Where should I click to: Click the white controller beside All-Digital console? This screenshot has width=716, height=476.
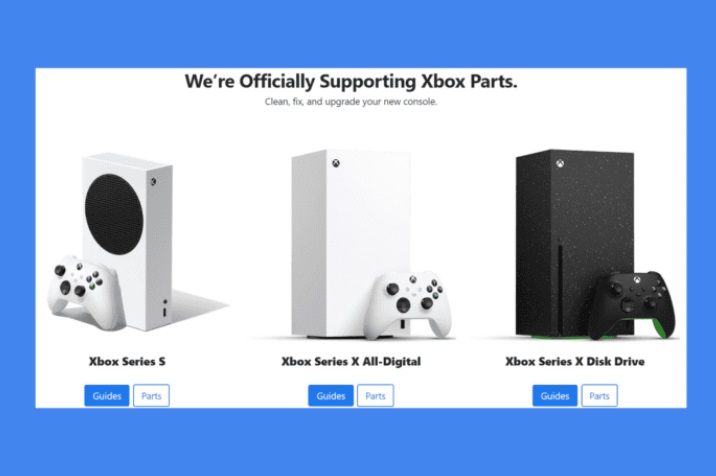(x=407, y=305)
